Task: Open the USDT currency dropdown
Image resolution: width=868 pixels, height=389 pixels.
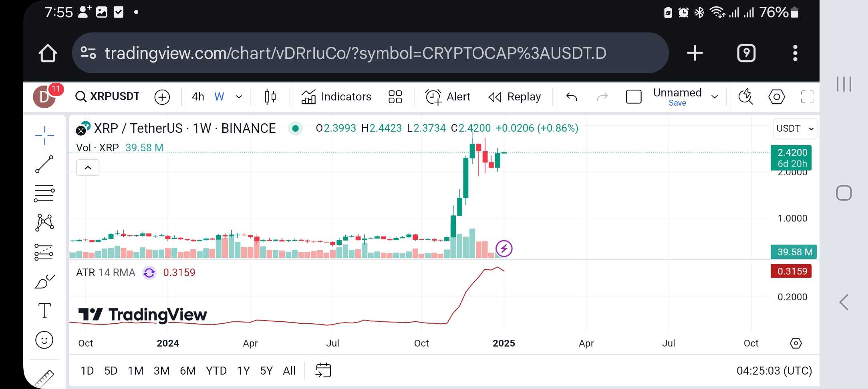Action: pyautogui.click(x=795, y=128)
